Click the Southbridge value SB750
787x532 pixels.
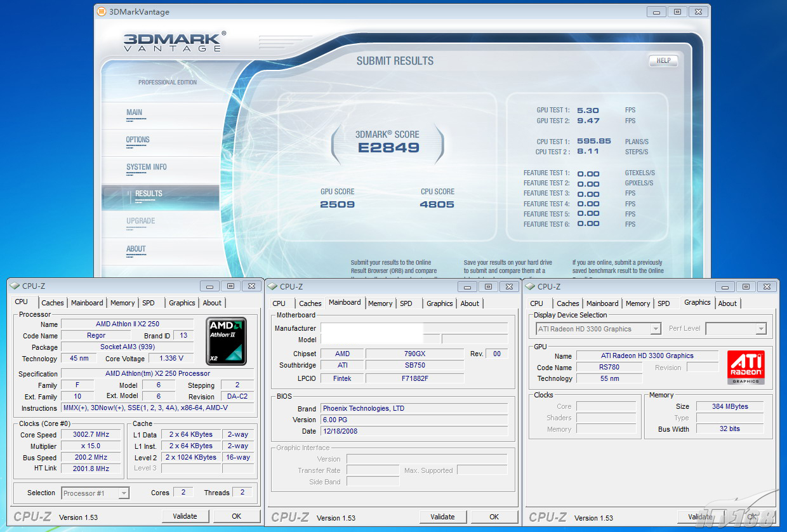[414, 365]
